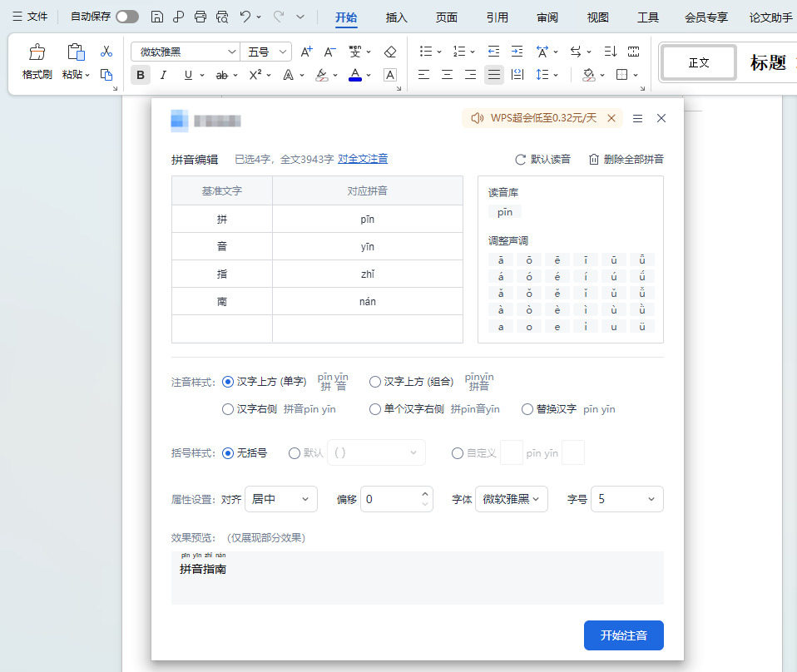Screen dimensions: 797x672
Task: Click the Cut scissors icon
Action: (x=106, y=52)
